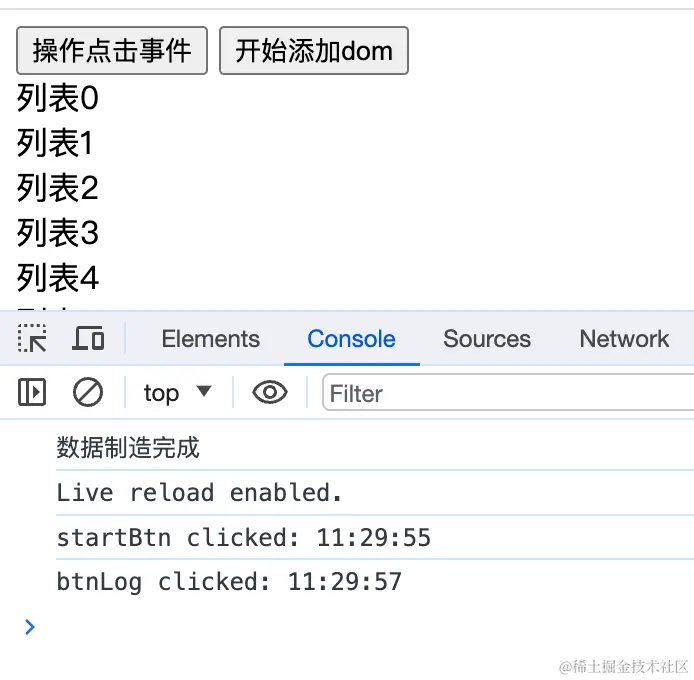Toggle the device toolbar icon
The width and height of the screenshot is (694, 680).
pyautogui.click(x=88, y=339)
